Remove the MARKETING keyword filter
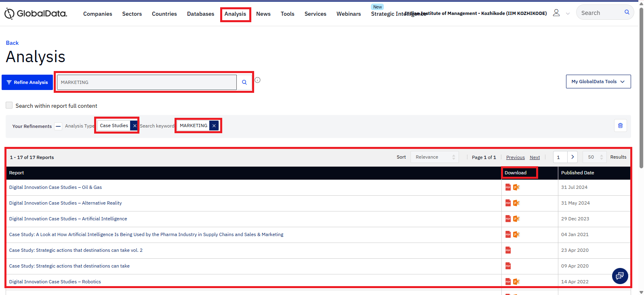This screenshot has width=644, height=295. coord(214,126)
